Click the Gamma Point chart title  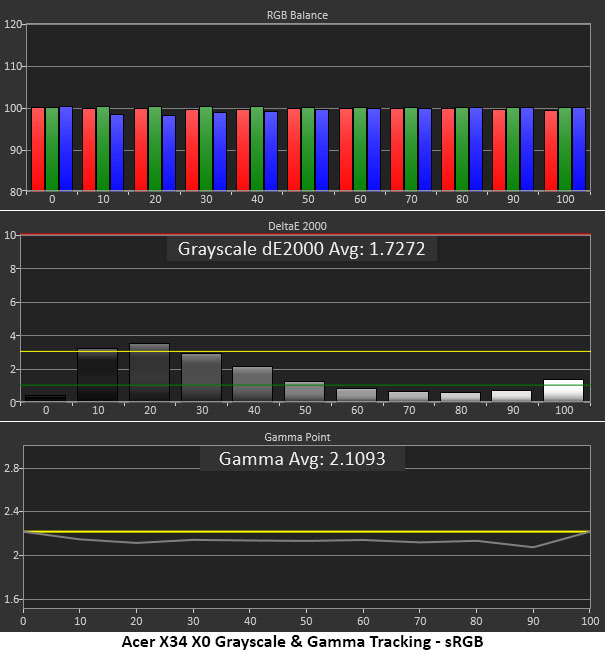tap(297, 437)
